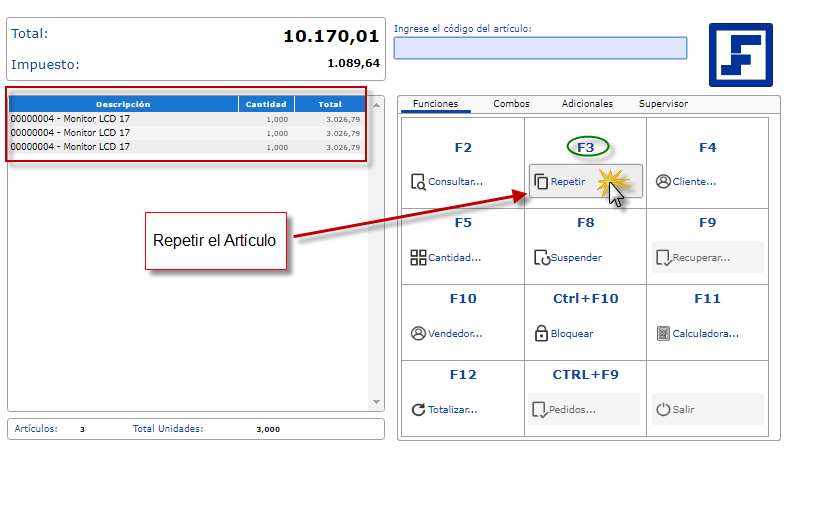The height and width of the screenshot is (512, 819).
Task: Click the second row's 1,000 quantity
Action: pyautogui.click(x=277, y=133)
